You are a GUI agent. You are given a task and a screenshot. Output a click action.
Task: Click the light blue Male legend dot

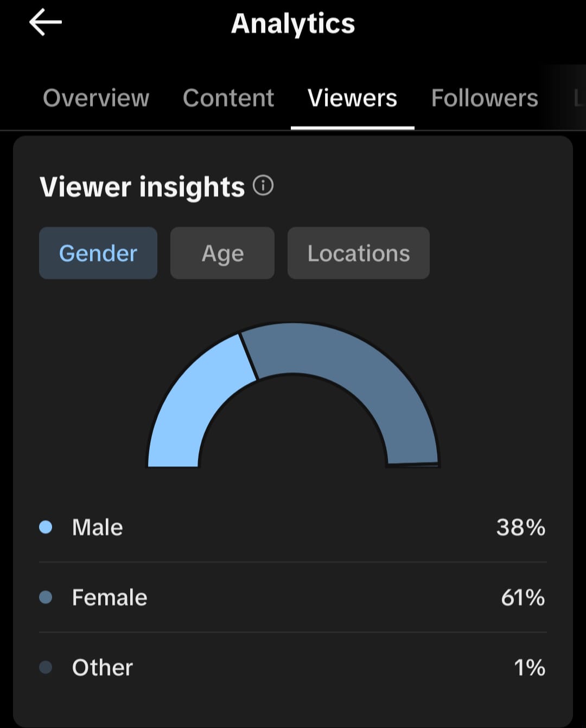point(46,527)
